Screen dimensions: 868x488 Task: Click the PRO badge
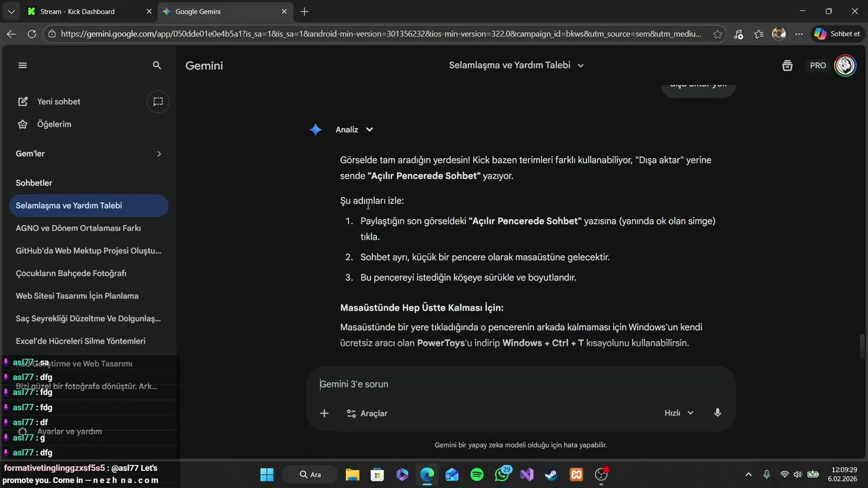coord(818,66)
